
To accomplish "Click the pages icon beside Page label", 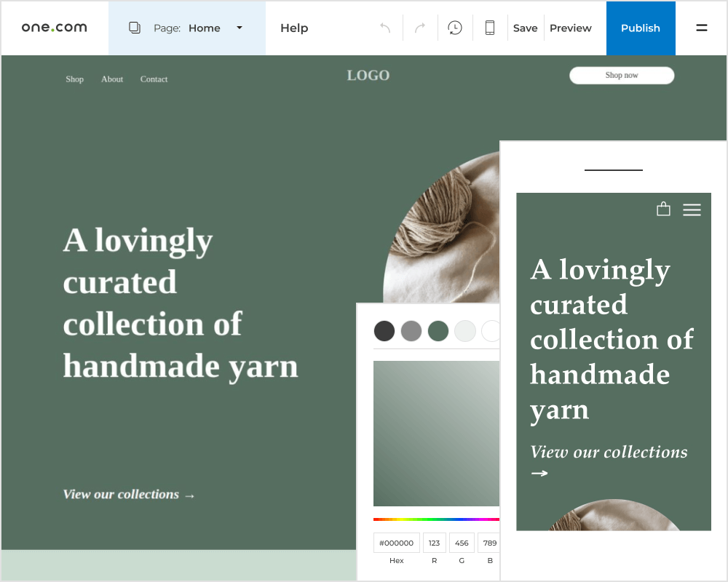I will (135, 28).
